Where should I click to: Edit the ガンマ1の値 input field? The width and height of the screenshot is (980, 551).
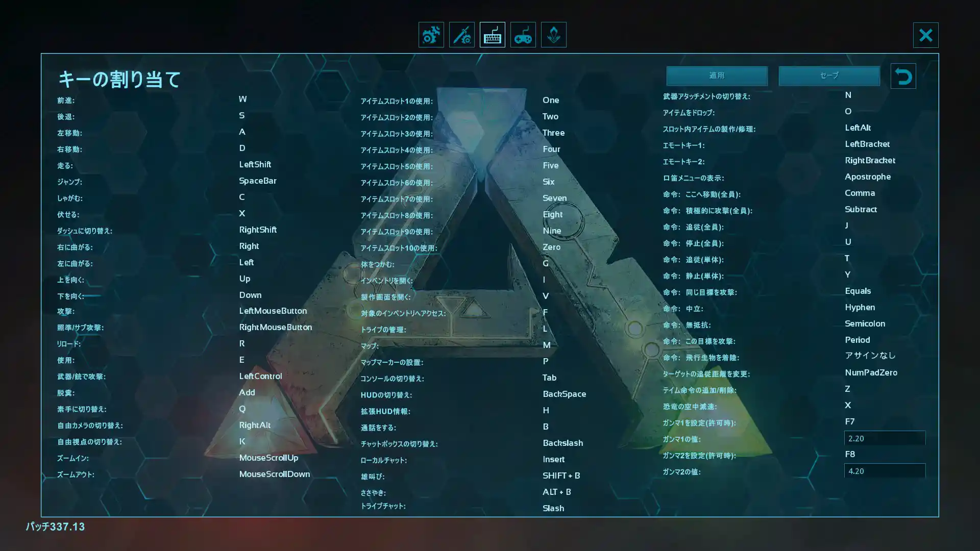tap(884, 438)
